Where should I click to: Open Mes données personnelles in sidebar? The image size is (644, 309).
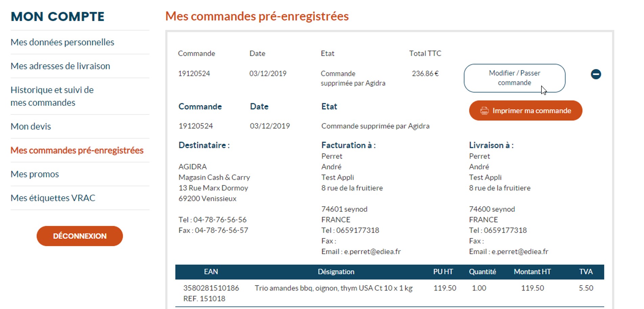(x=63, y=42)
